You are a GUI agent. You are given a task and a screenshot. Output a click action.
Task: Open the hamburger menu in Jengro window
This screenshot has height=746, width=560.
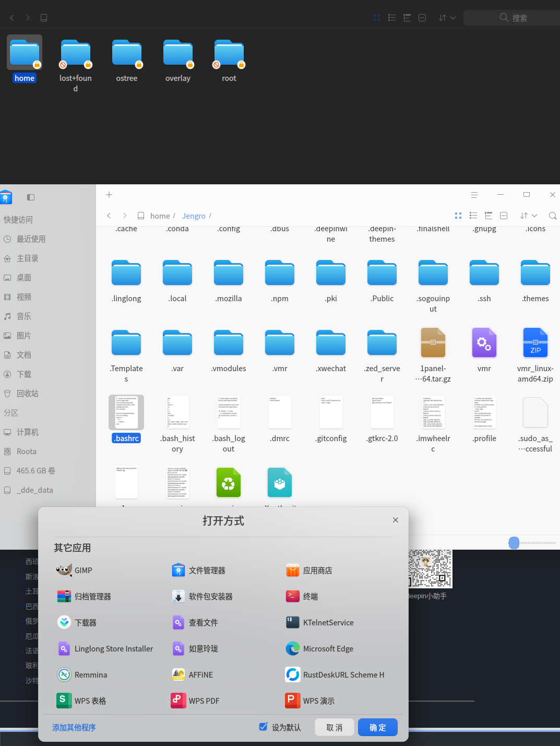click(474, 195)
